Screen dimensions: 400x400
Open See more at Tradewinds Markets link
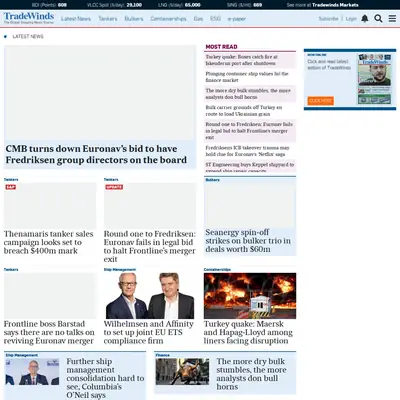coord(322,5)
